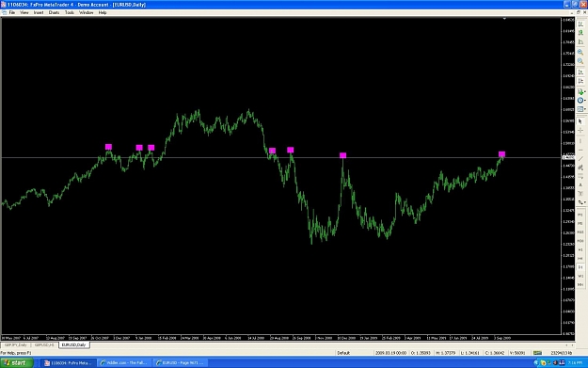The image size is (588, 368).
Task: Switch timeframe to W1
Action: (580, 276)
